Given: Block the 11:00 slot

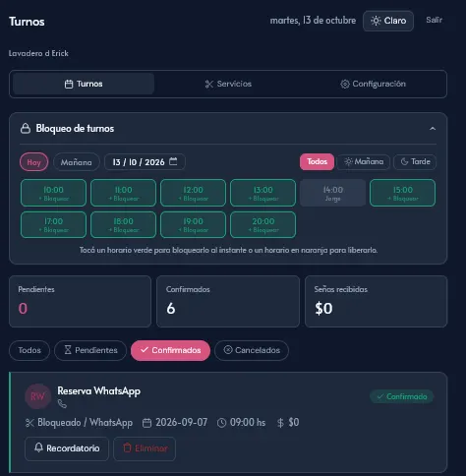Looking at the screenshot, I should [x=123, y=193].
